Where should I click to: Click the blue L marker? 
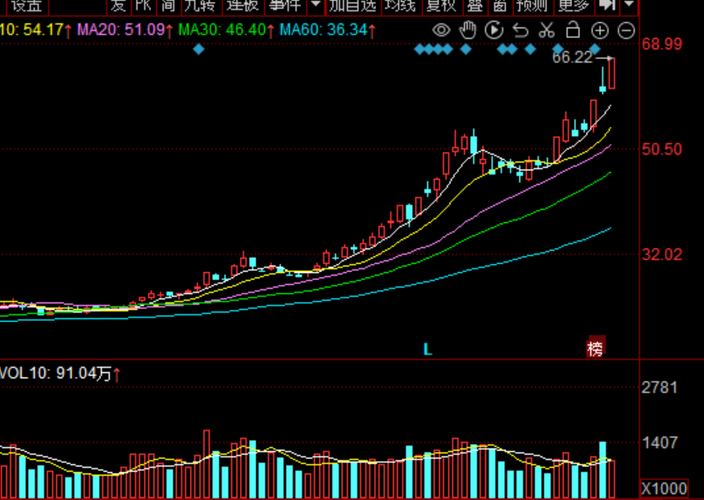pyautogui.click(x=428, y=349)
